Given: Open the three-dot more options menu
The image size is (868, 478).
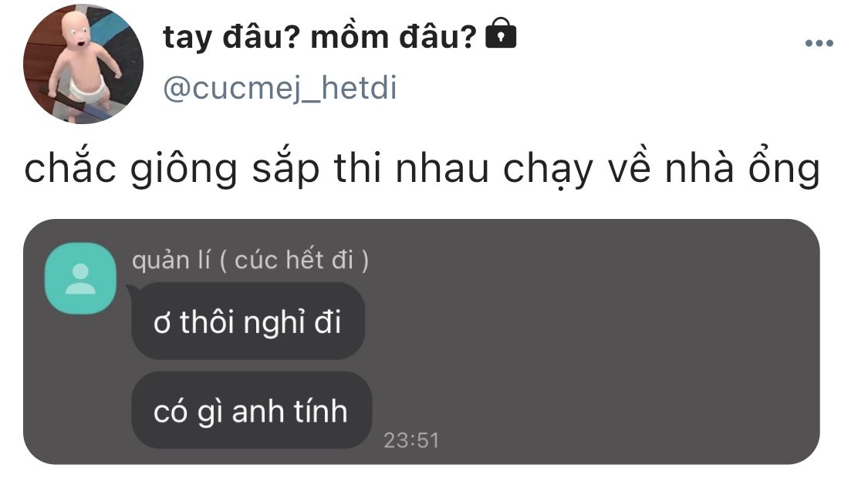Looking at the screenshot, I should [819, 44].
